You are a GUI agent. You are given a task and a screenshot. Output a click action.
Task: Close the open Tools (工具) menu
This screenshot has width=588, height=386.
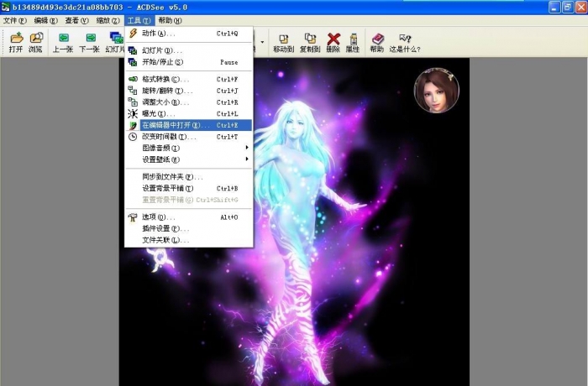139,21
